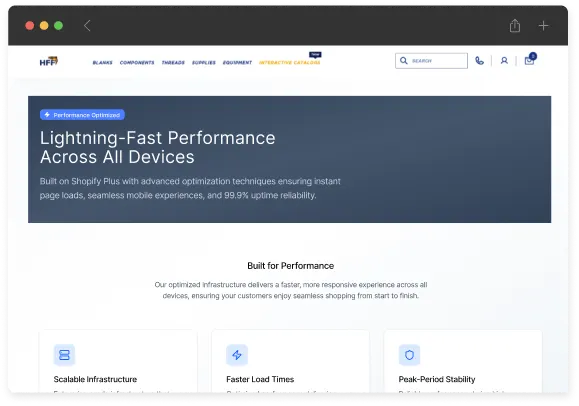Click the HFF logo

(x=49, y=61)
